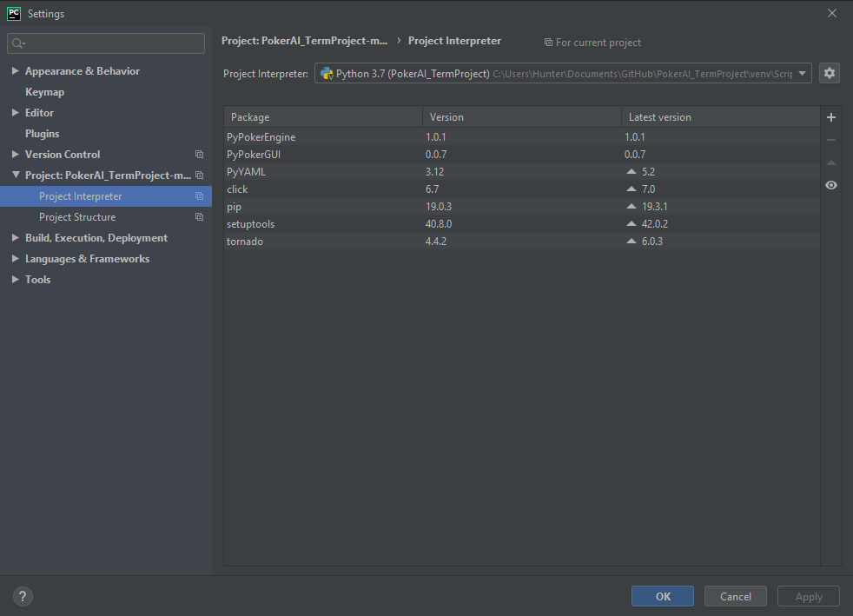Click the search magnifier icon

18,43
